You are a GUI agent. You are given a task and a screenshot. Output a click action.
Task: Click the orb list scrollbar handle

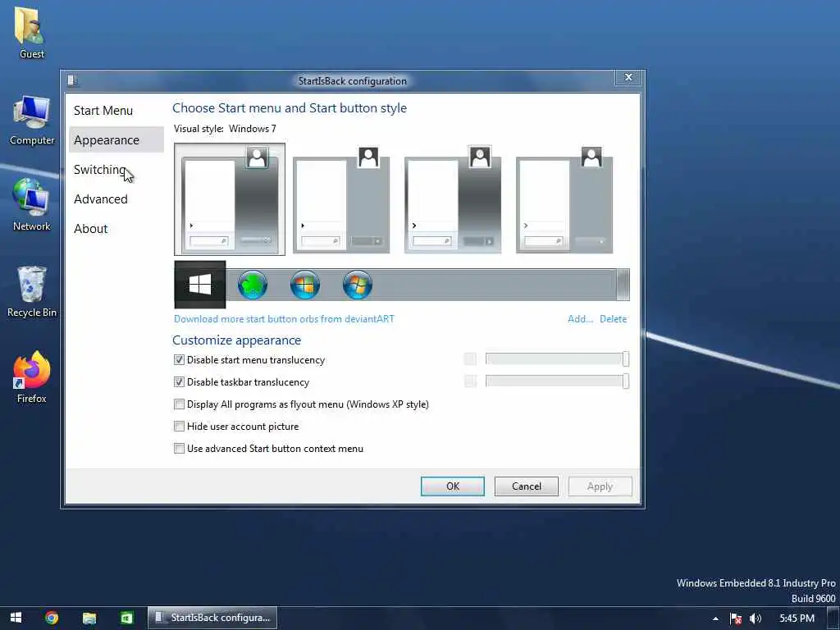[x=623, y=285]
